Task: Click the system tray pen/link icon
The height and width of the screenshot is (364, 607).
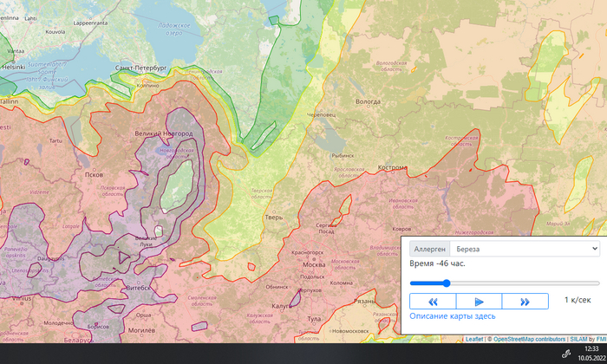Action: [566, 352]
